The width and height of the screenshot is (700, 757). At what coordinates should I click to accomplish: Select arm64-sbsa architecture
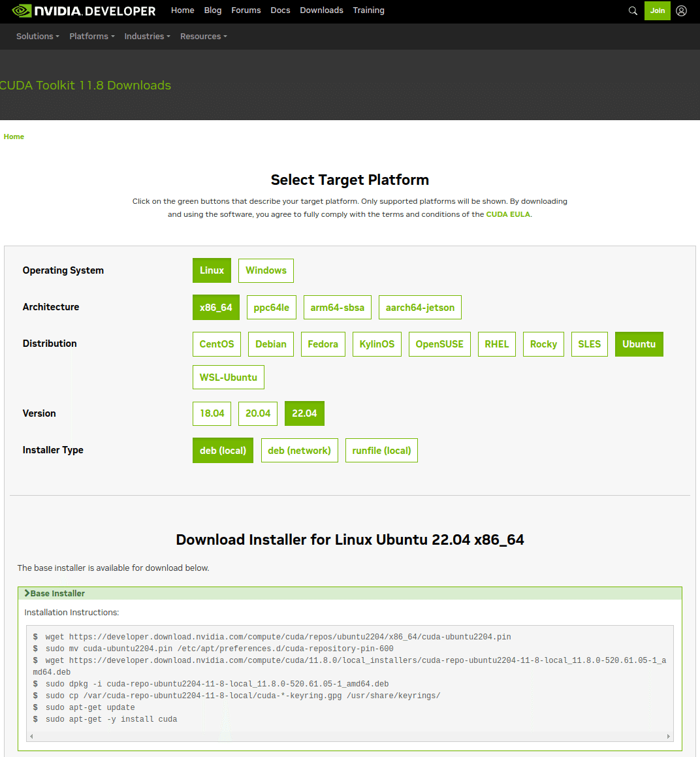point(338,308)
